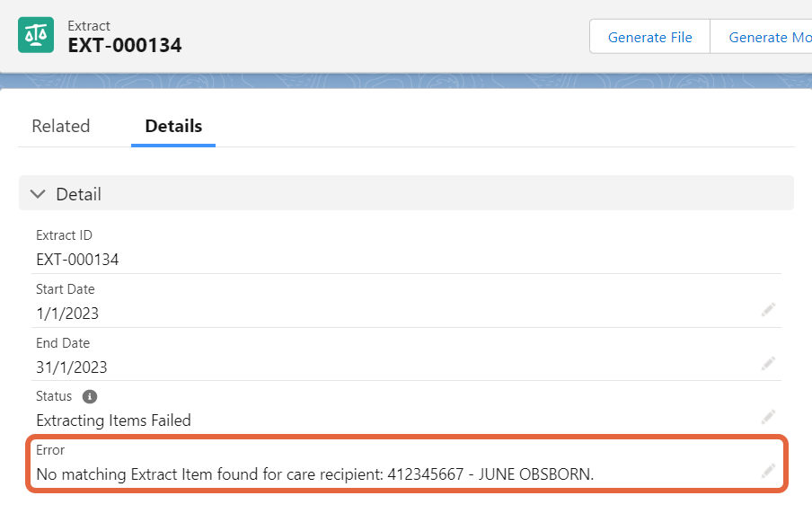Switch to the Related tab
Screen dimensions: 812x531
pos(60,126)
